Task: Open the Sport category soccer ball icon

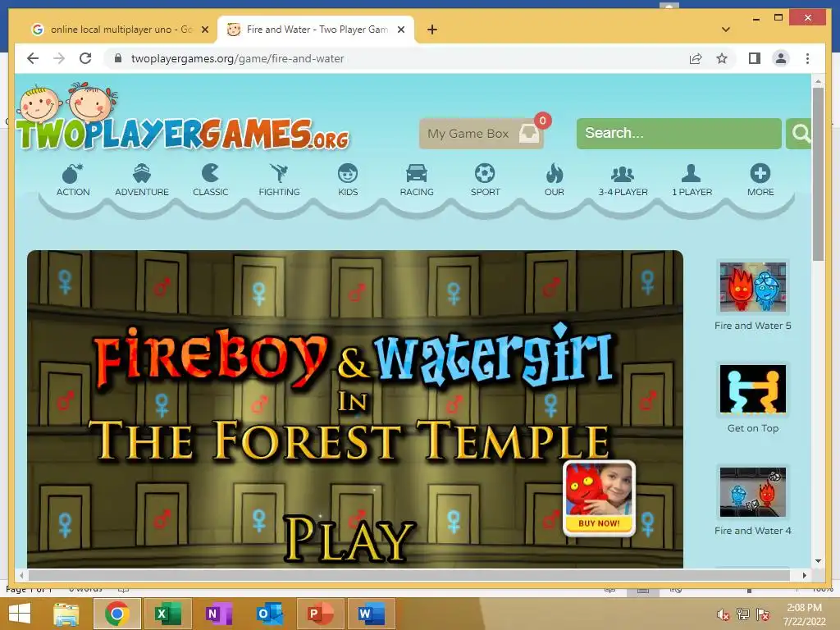Action: [485, 173]
